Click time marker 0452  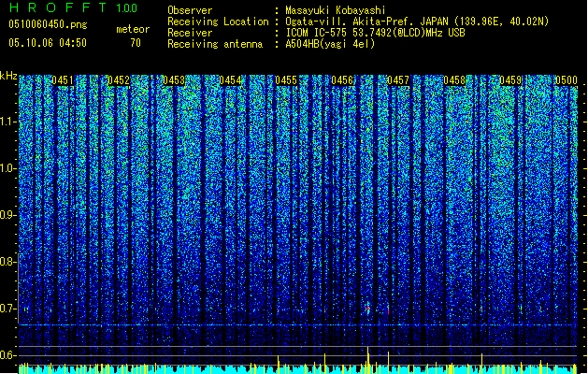[x=119, y=80]
